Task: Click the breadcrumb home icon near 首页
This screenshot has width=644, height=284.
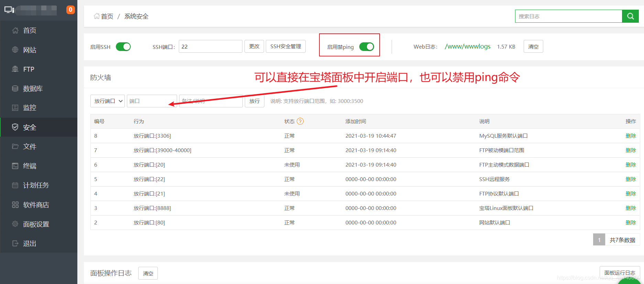Action: 97,16
